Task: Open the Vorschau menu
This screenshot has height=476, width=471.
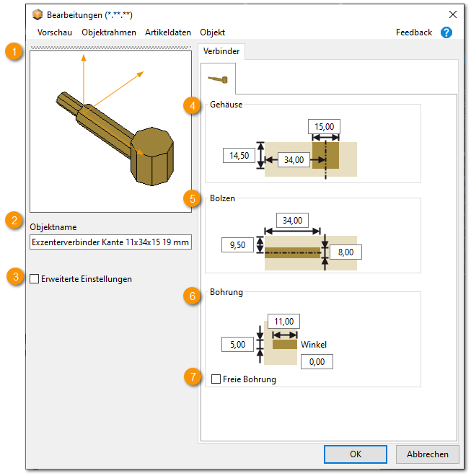Action: pos(55,32)
